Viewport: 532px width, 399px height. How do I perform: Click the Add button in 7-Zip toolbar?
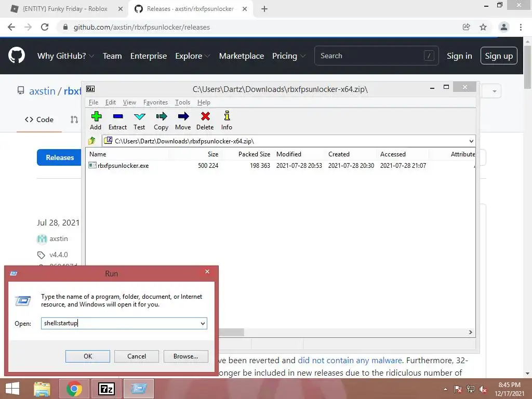[x=96, y=121]
